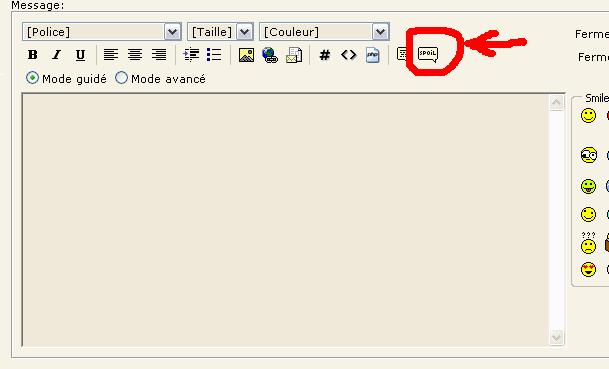Insert an unordered bullet list

click(x=214, y=55)
